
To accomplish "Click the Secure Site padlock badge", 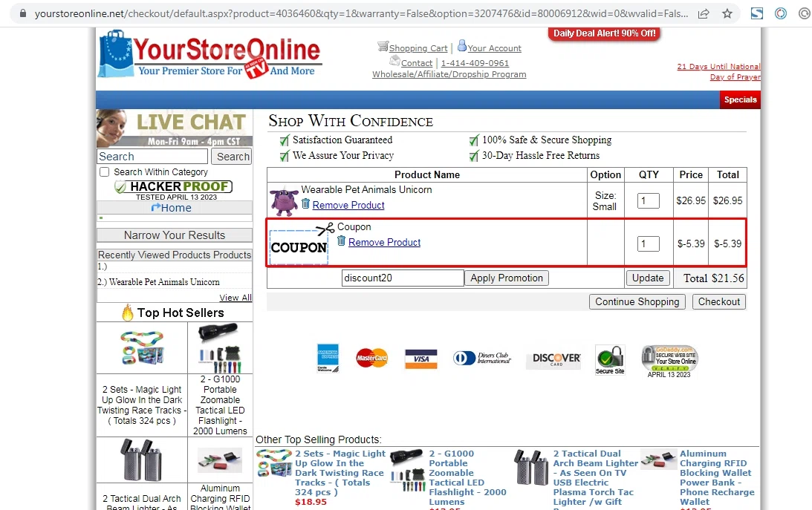I will 610,359.
